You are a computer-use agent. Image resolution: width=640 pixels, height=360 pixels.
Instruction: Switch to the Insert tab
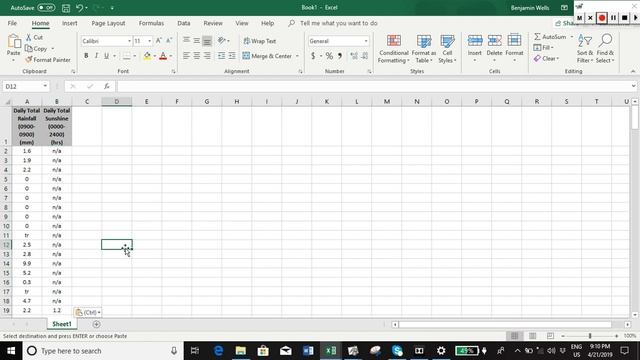click(x=69, y=23)
